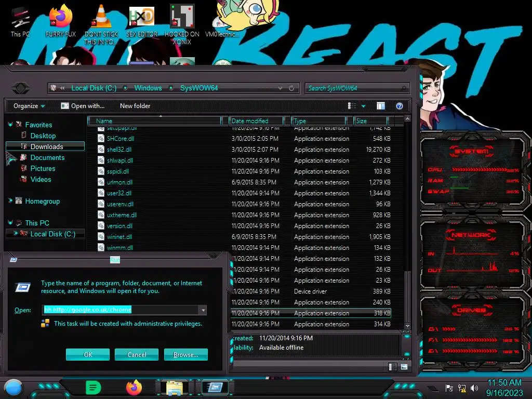Image resolution: width=532 pixels, height=399 pixels.
Task: Select Downloads in the Favorites tree
Action: 45,146
